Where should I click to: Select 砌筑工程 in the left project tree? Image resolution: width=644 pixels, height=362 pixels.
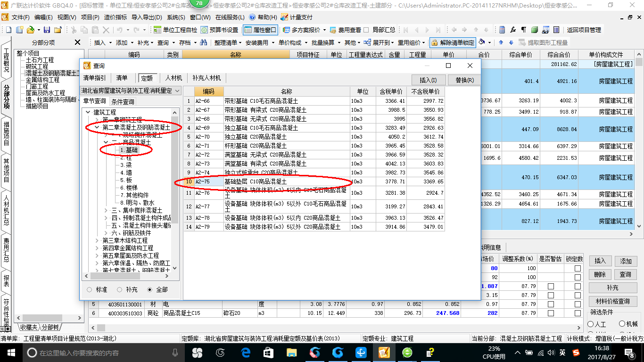37,67
